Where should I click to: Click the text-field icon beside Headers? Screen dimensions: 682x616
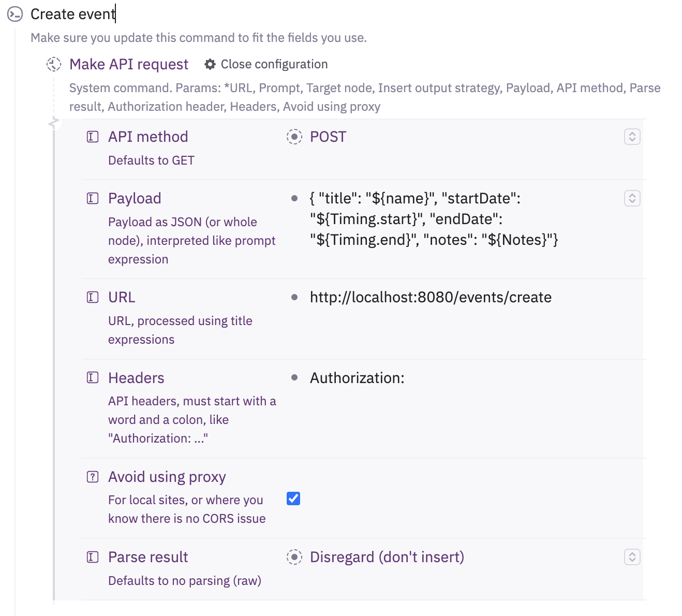(93, 377)
